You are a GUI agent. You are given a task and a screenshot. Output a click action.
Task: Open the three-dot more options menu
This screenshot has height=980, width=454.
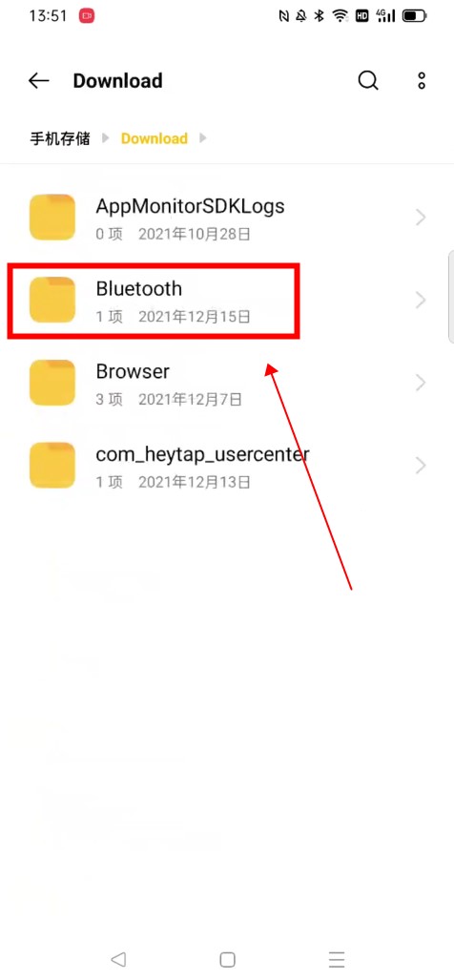(x=423, y=80)
